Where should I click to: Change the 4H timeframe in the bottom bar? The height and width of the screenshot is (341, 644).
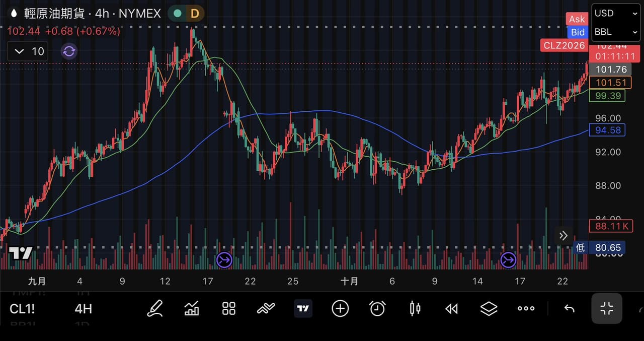[x=84, y=309]
